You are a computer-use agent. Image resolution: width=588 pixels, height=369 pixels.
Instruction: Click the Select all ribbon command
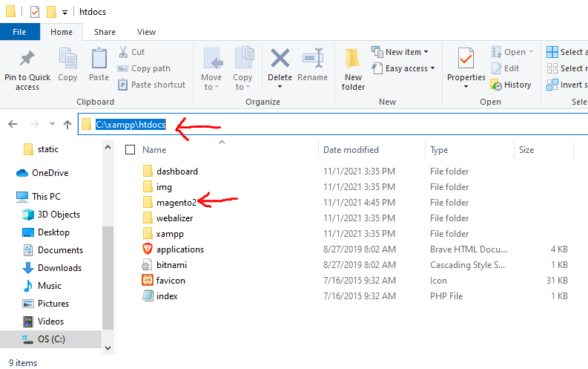(567, 52)
